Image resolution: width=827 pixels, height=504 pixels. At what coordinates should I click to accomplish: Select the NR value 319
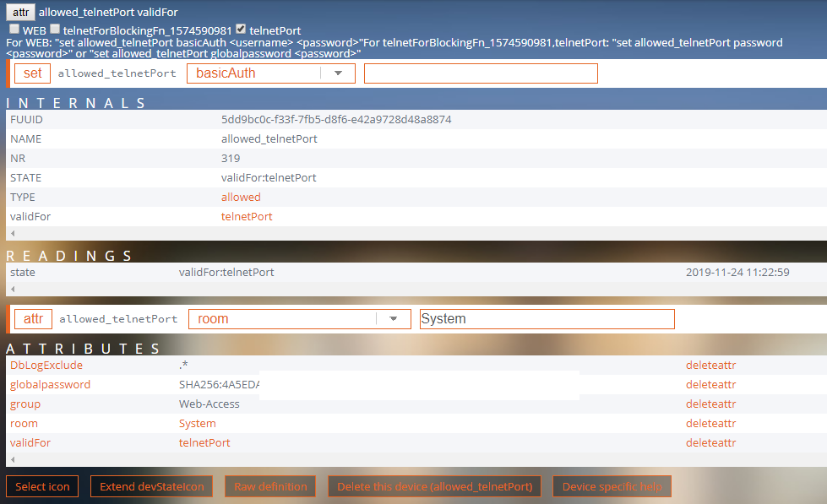click(x=231, y=159)
